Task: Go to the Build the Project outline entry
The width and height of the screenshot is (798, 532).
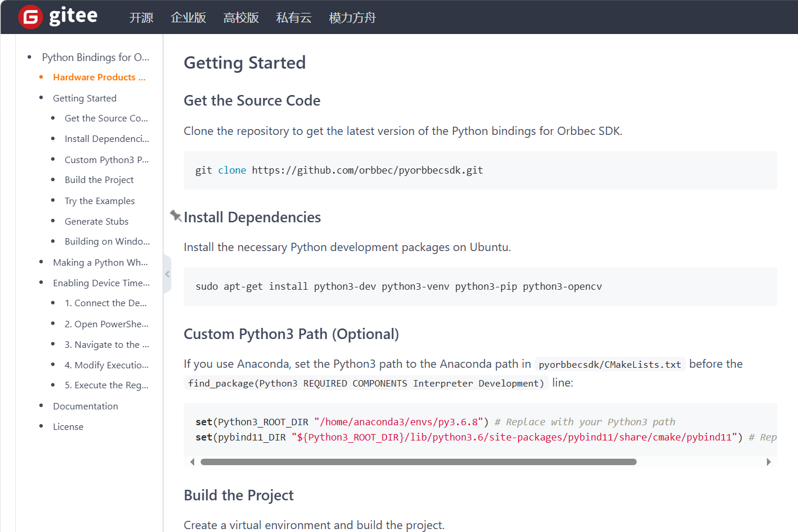Action: click(x=99, y=180)
